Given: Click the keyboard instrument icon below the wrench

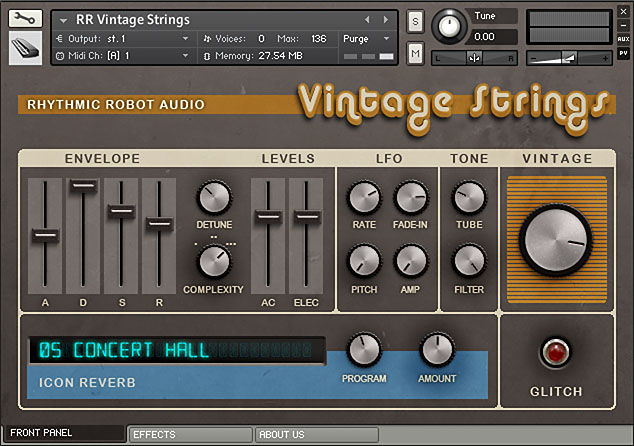Looking at the screenshot, I should (24, 46).
